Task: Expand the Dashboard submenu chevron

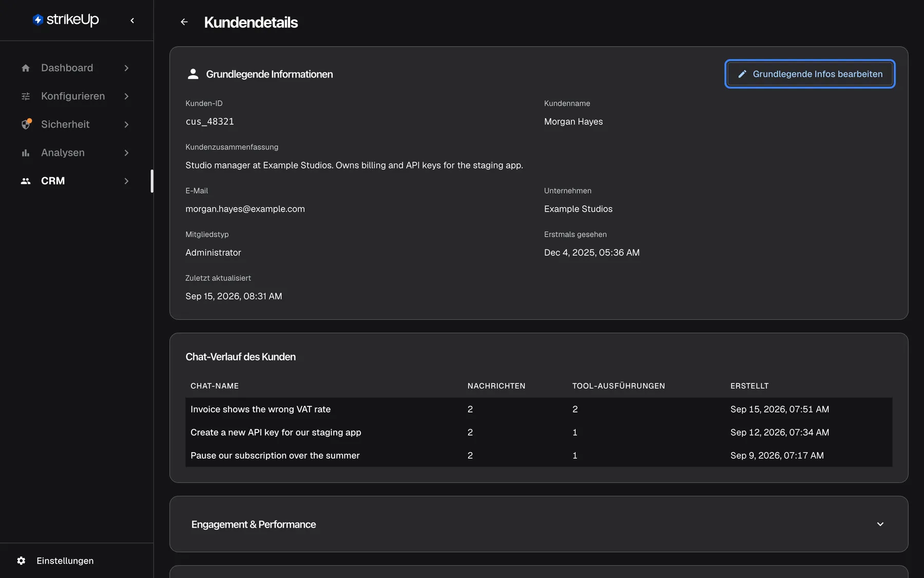Action: click(x=126, y=68)
